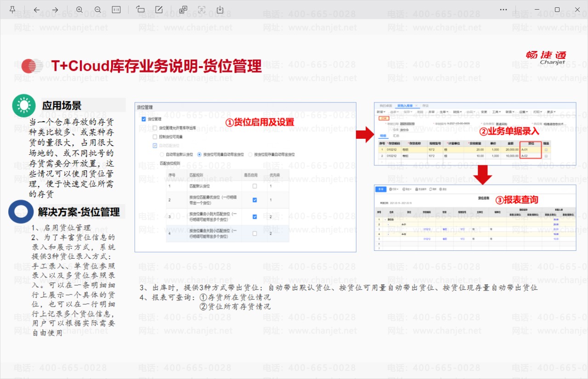588x379 pixels.
Task: Maximize the image viewer window
Action: 557,10
